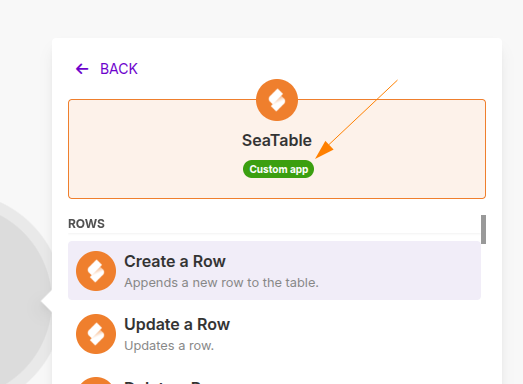Click the SeaTable app title text
Viewport: 523px width, 384px height.
(277, 140)
